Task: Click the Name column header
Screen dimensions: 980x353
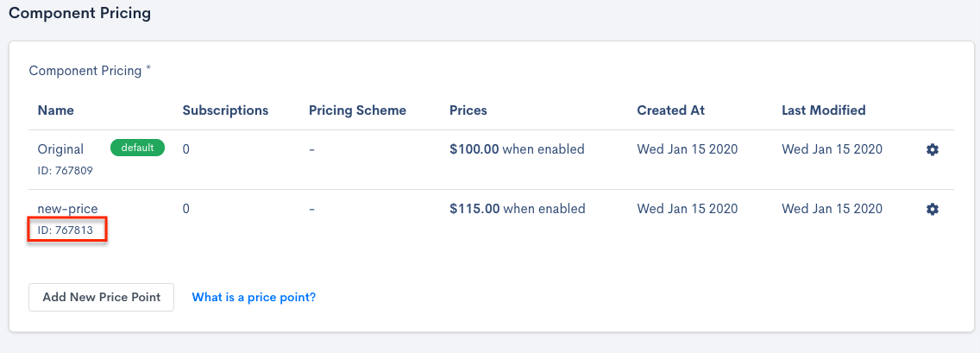Action: pyautogui.click(x=56, y=110)
